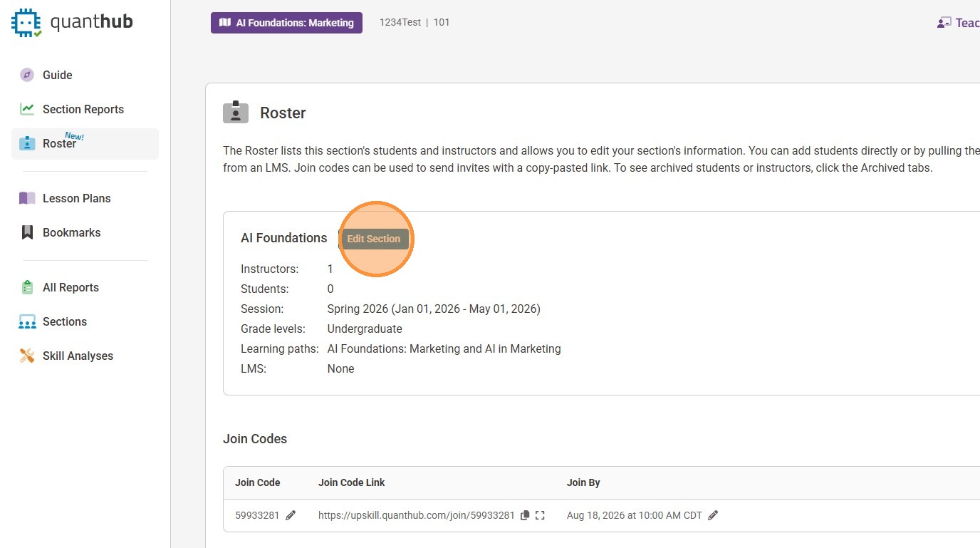This screenshot has height=548, width=980.
Task: Click the AI Foundations: Marketing badge
Action: (286, 23)
